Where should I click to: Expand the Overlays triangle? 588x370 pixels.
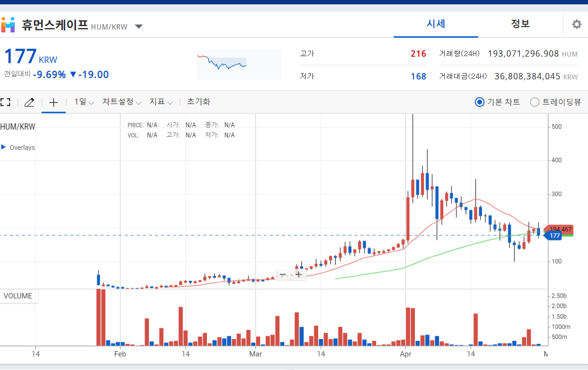click(3, 147)
